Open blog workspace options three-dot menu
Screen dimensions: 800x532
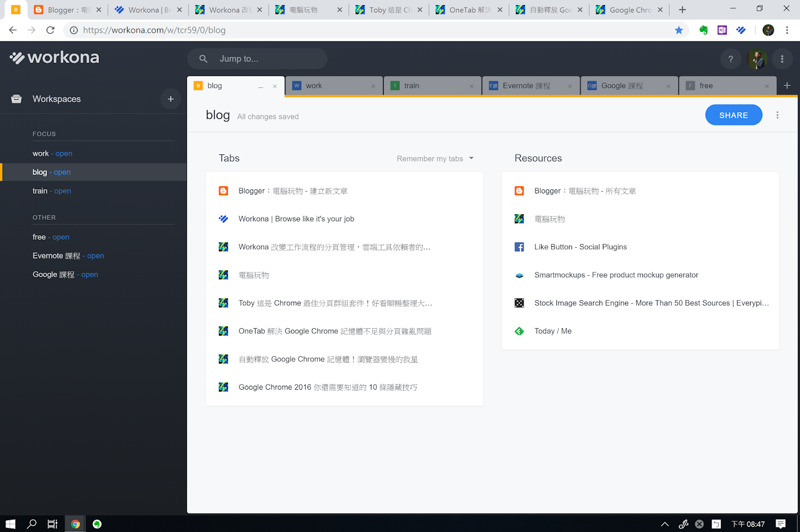click(x=777, y=115)
